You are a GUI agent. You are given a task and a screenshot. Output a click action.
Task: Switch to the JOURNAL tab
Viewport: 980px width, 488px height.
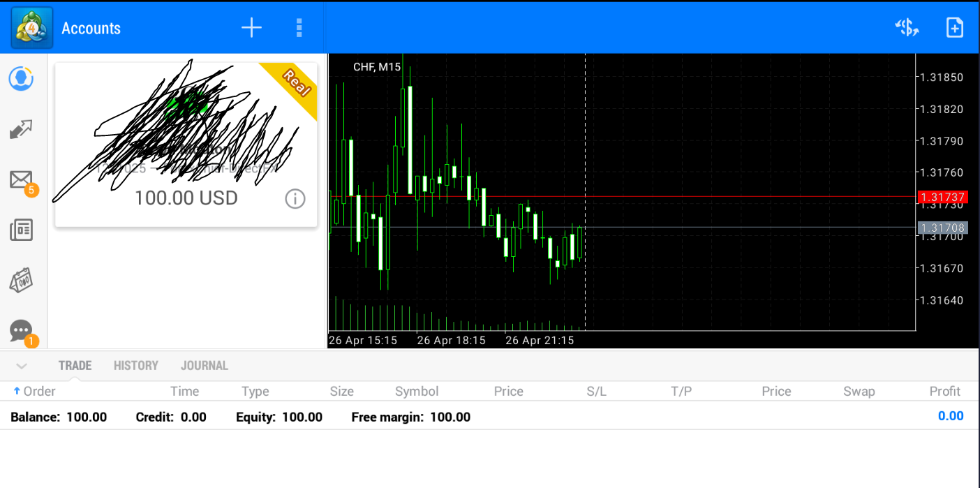coord(205,365)
